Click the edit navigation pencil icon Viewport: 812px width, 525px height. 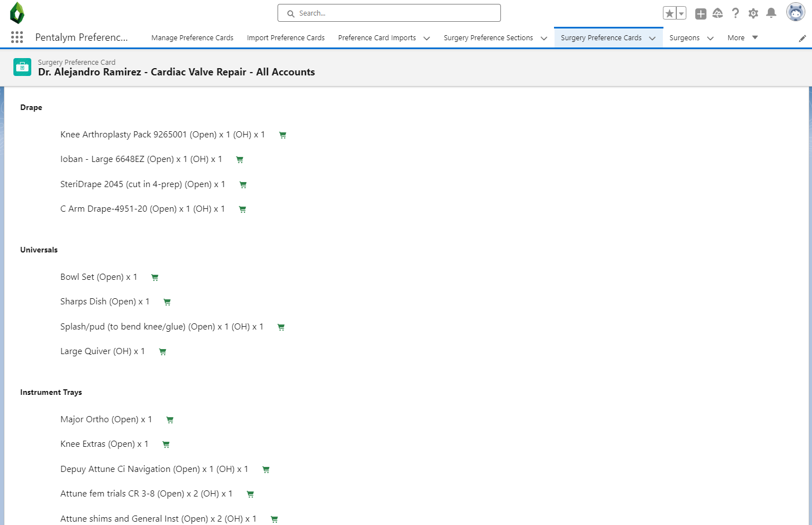[802, 39]
